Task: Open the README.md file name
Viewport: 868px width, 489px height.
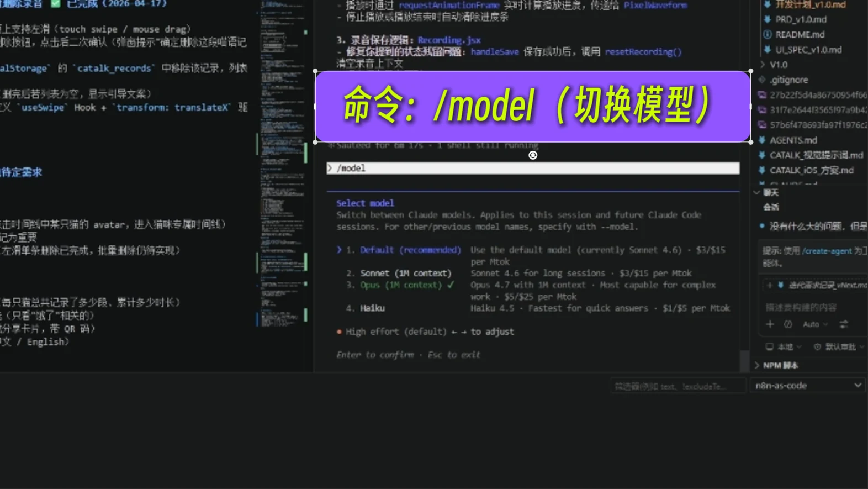Action: 800,34
